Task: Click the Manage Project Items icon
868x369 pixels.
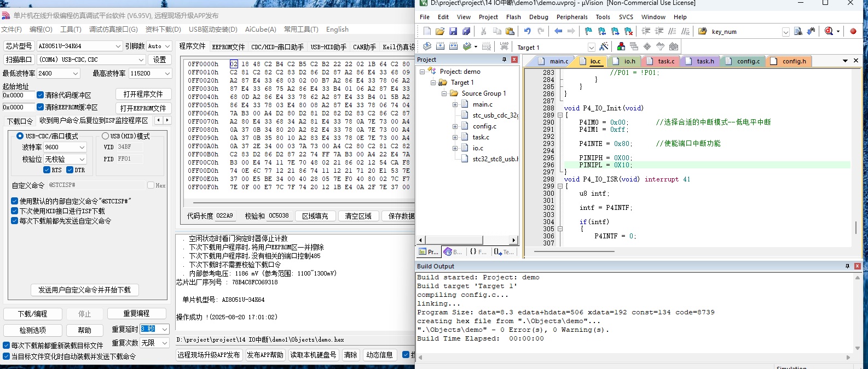Action: pos(621,47)
